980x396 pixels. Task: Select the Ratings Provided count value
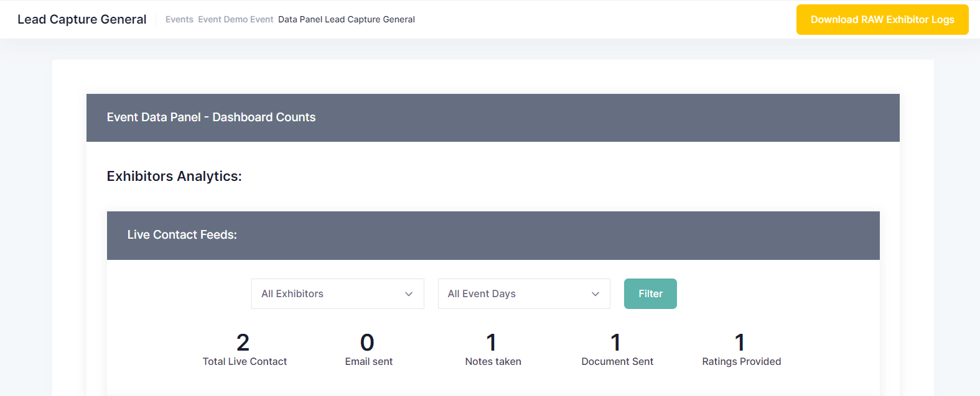coord(740,343)
